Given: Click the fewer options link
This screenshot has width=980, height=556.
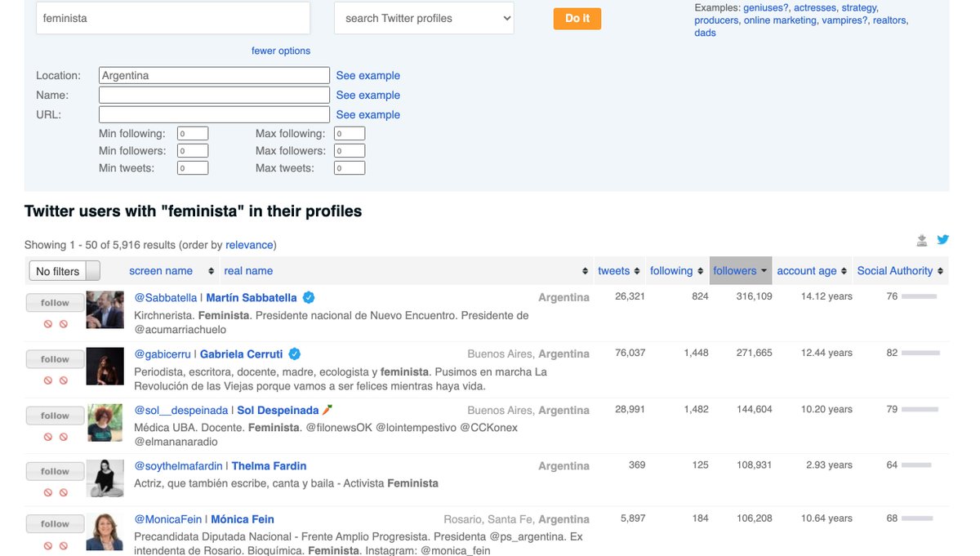Looking at the screenshot, I should click(x=281, y=51).
